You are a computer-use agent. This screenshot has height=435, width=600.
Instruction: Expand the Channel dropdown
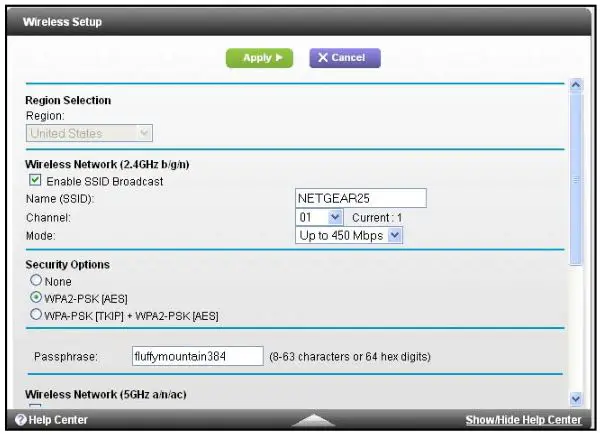click(x=320, y=217)
